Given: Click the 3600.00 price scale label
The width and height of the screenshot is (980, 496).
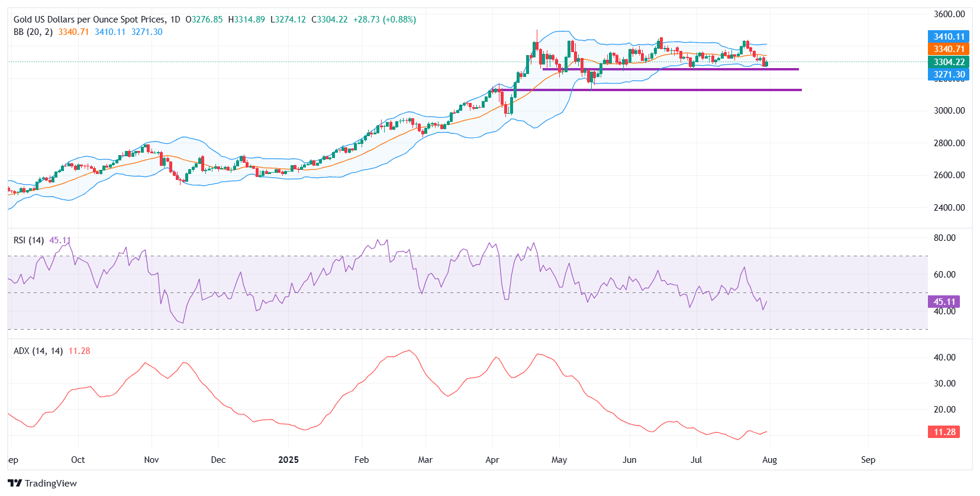Looking at the screenshot, I should 949,14.
